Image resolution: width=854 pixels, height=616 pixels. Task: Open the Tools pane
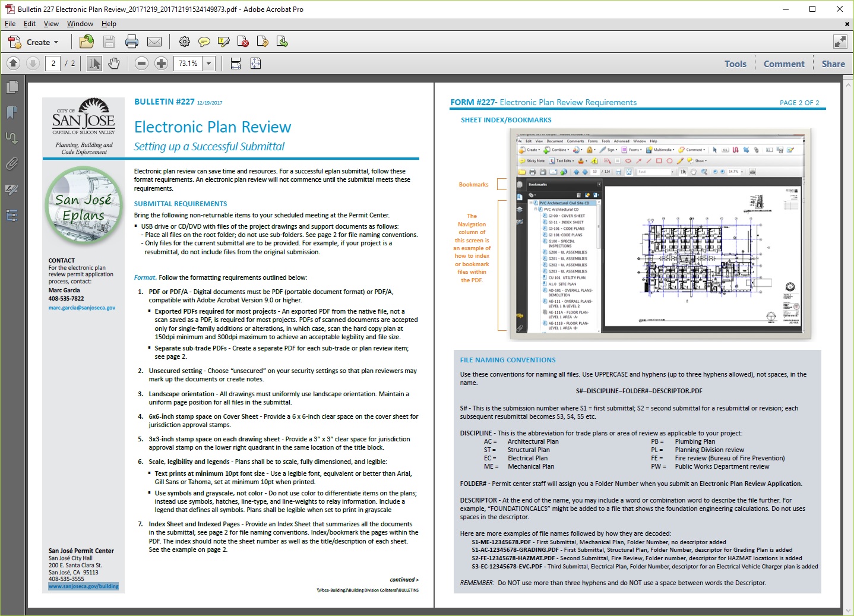[735, 64]
